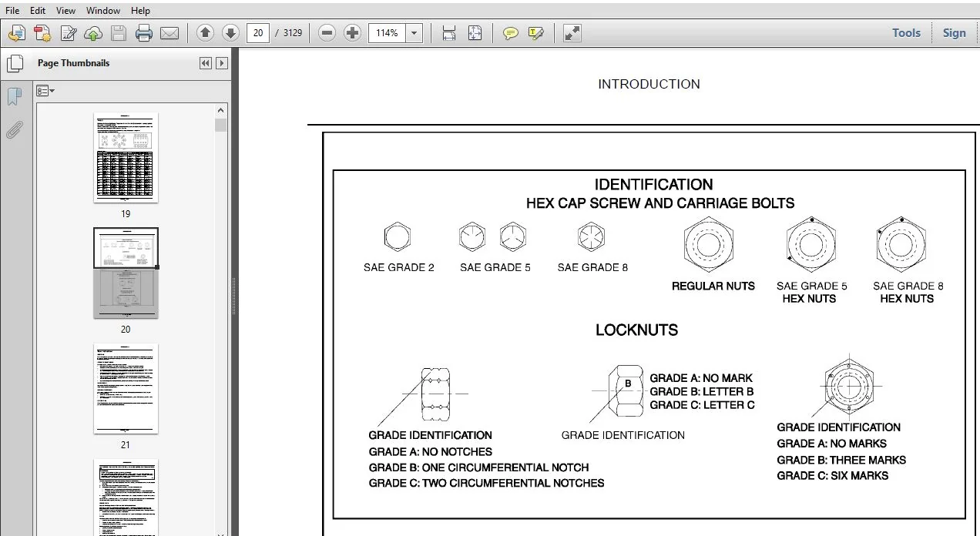Open the View menu
Image resolution: width=980 pixels, height=536 pixels.
pyautogui.click(x=65, y=11)
